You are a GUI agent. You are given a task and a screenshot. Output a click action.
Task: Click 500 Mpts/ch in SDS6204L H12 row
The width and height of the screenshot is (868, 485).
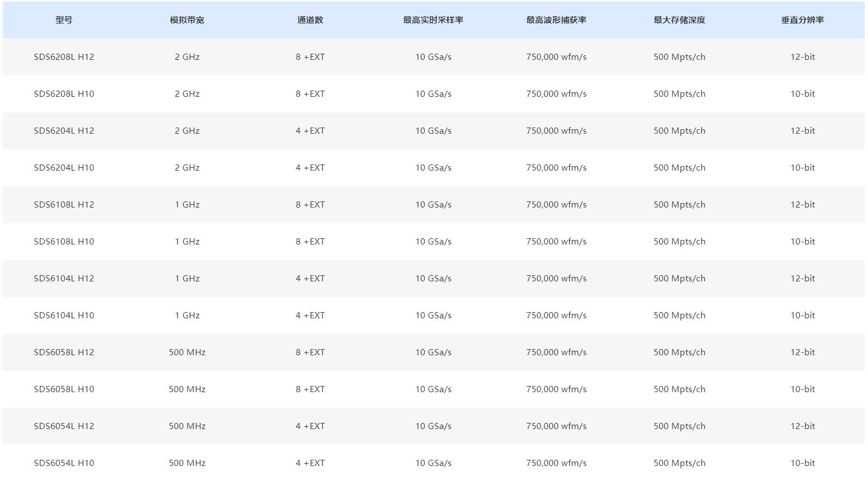pos(679,131)
